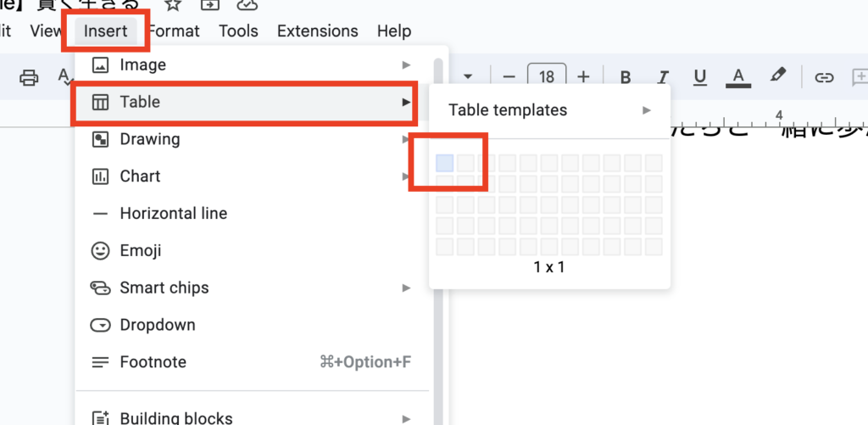868x425 pixels.
Task: Choose Emoji from the Insert menu
Action: [141, 250]
